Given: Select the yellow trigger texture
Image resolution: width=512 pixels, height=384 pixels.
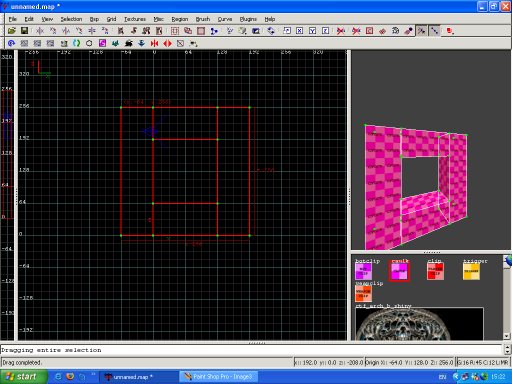Looking at the screenshot, I should [471, 271].
